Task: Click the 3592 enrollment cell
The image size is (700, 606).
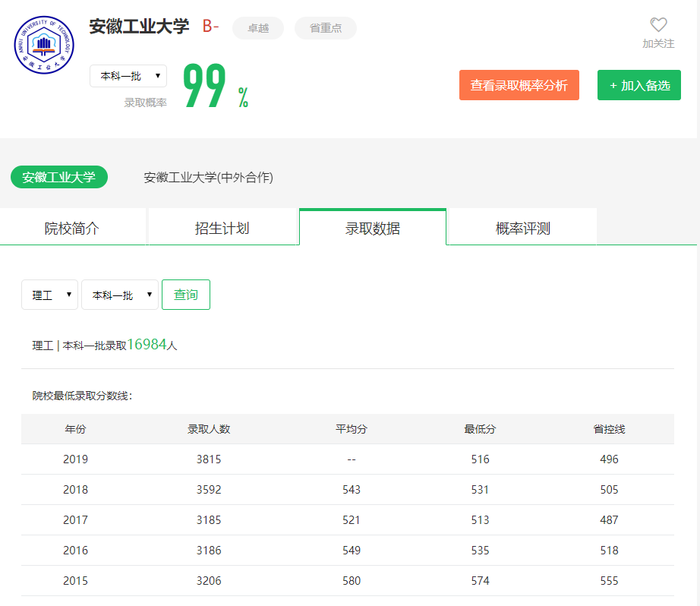Action: tap(209, 490)
